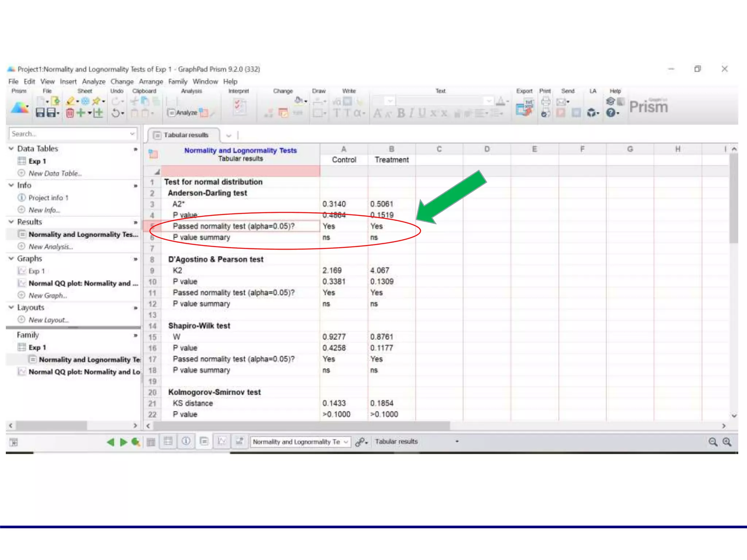
Task: Click the green New sheet plus icon
Action: [x=81, y=113]
